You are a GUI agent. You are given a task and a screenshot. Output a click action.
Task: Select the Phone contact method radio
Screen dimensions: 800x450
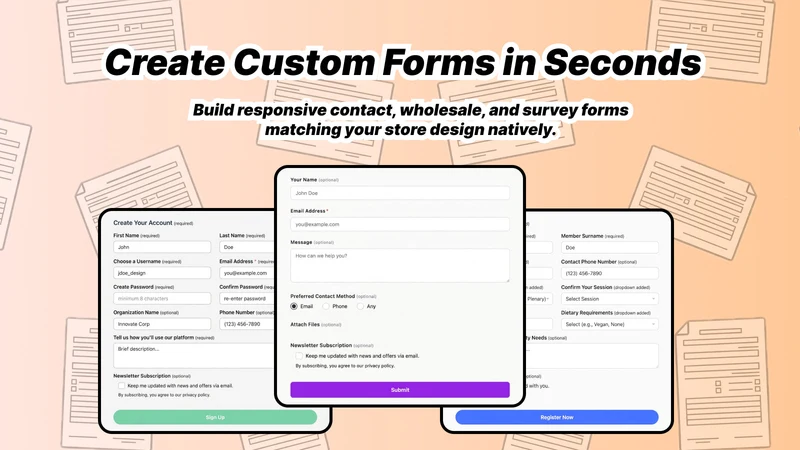click(326, 306)
